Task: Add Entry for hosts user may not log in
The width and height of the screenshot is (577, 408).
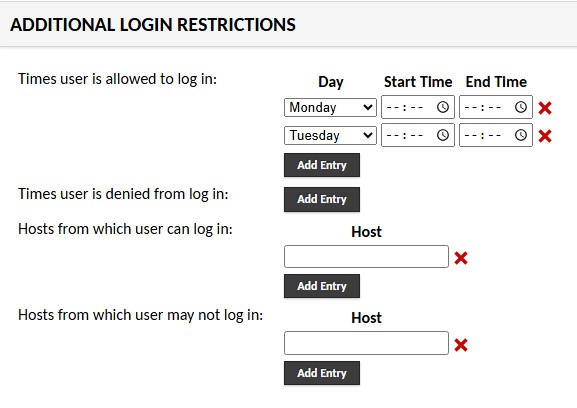Action: (322, 373)
